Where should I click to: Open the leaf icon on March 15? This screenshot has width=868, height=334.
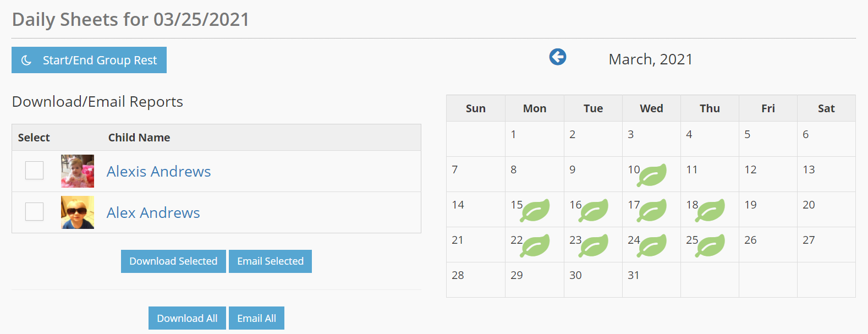point(535,210)
